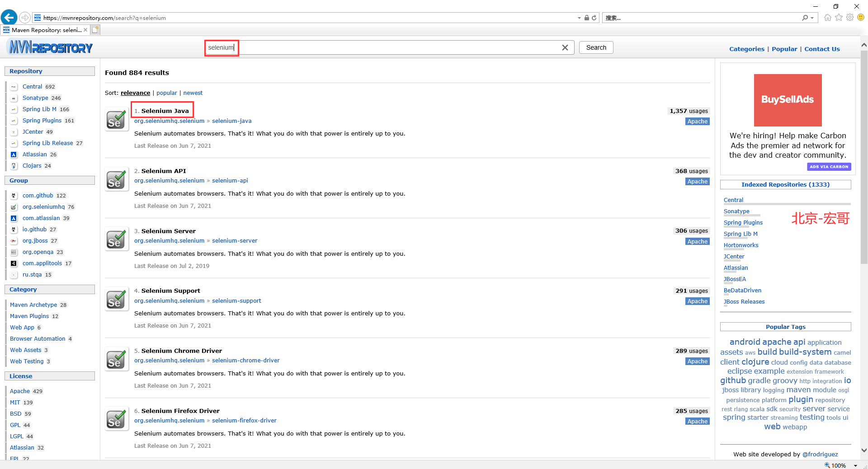The image size is (868, 469).
Task: Click the Sonatype repository filter icon
Action: (x=14, y=98)
